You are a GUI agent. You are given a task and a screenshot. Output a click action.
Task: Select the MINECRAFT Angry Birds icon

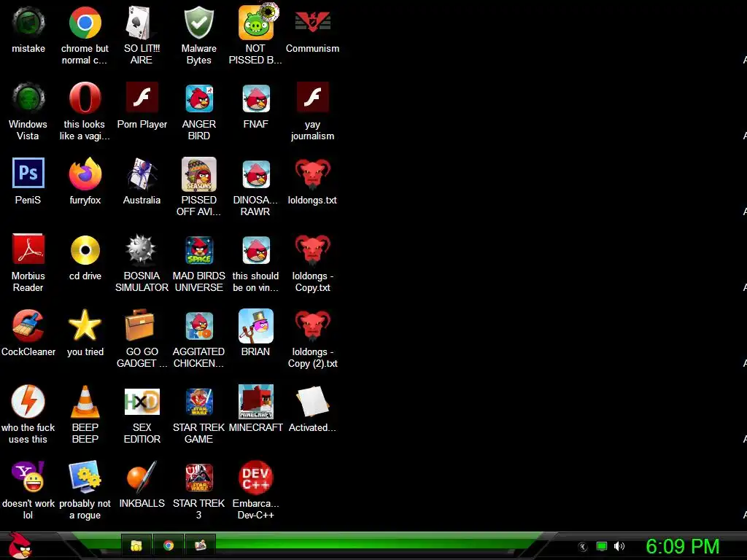pyautogui.click(x=256, y=402)
